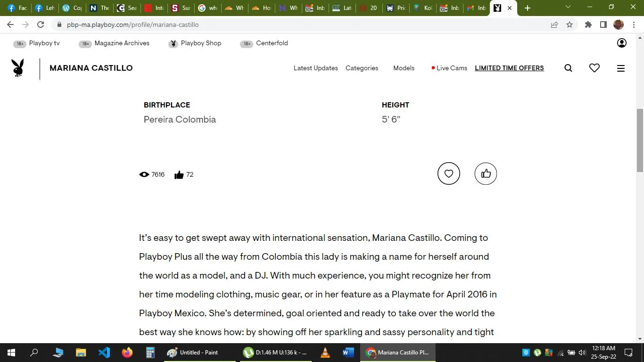Open the Chrome three-dot menu
Viewport: 644px width, 362px height.
634,25
